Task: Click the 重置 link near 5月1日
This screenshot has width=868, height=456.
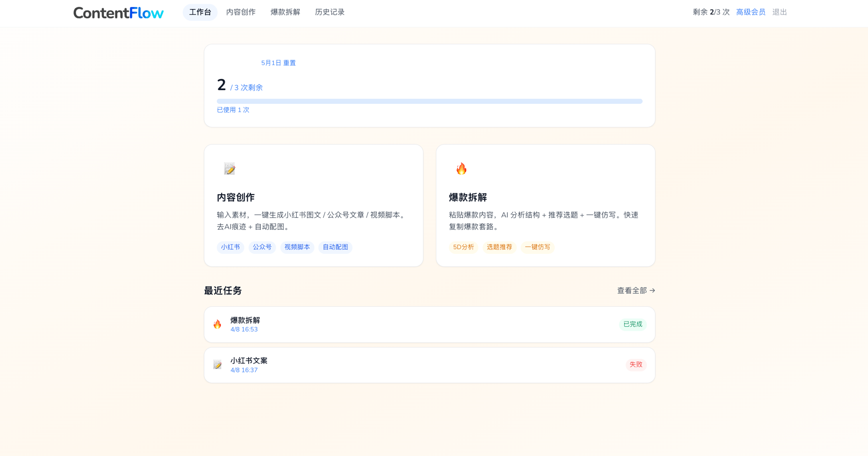Action: tap(289, 63)
